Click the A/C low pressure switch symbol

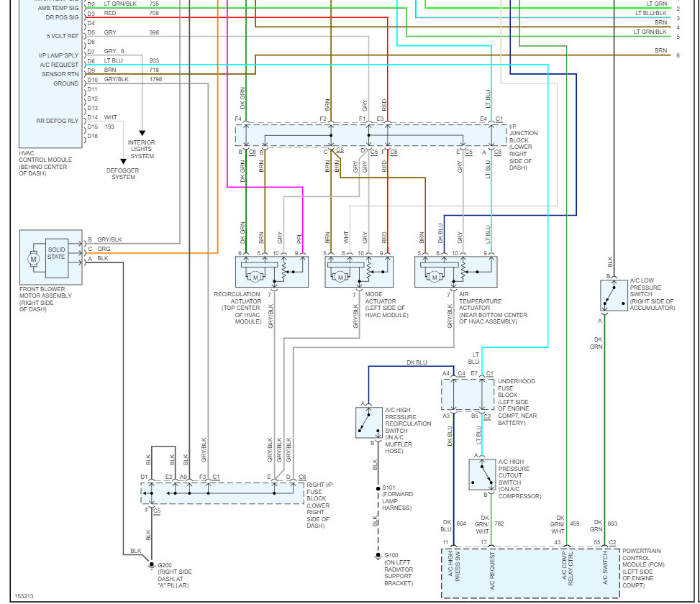coord(614,296)
